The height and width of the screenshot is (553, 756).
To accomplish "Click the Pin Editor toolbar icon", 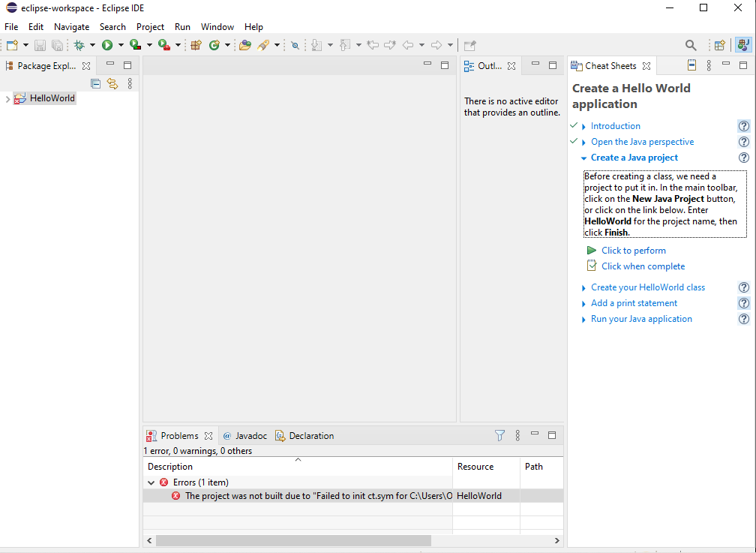I will 470,45.
